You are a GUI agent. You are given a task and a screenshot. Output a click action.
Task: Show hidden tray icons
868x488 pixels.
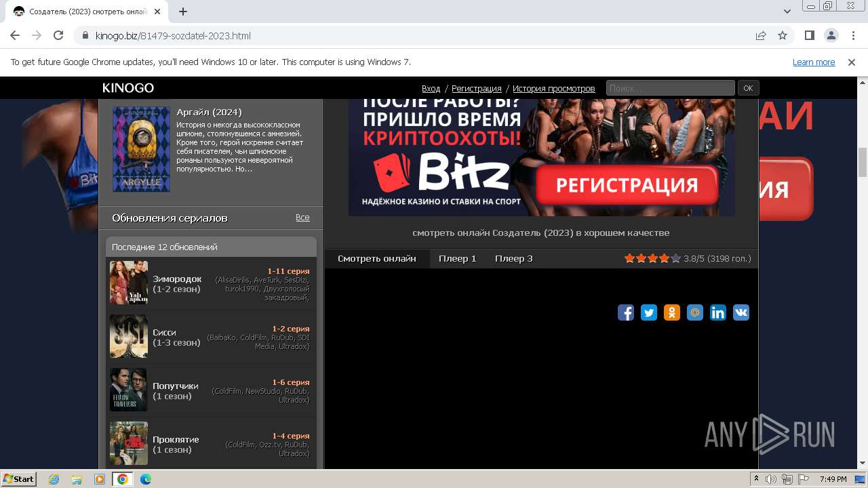point(757,479)
